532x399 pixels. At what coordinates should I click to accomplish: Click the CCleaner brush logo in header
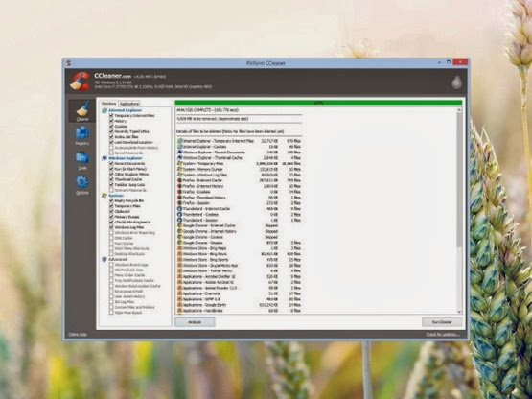(81, 81)
